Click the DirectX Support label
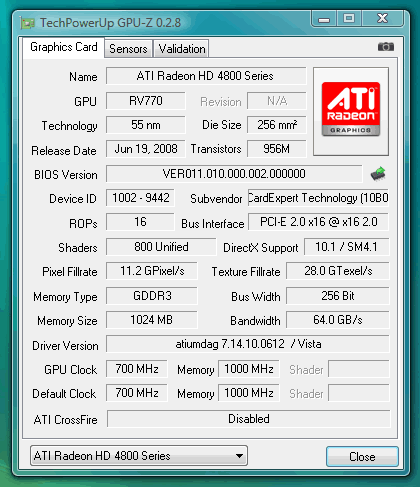420x487 pixels. [261, 248]
